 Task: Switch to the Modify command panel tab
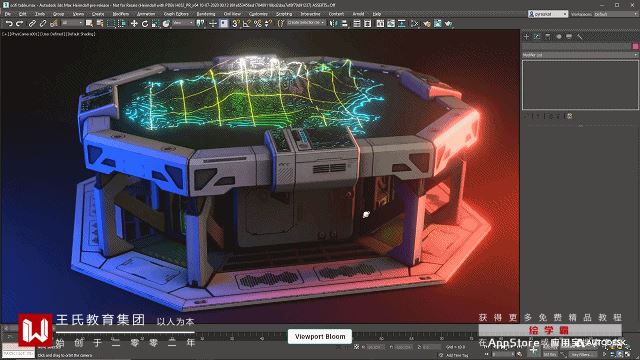[537, 37]
